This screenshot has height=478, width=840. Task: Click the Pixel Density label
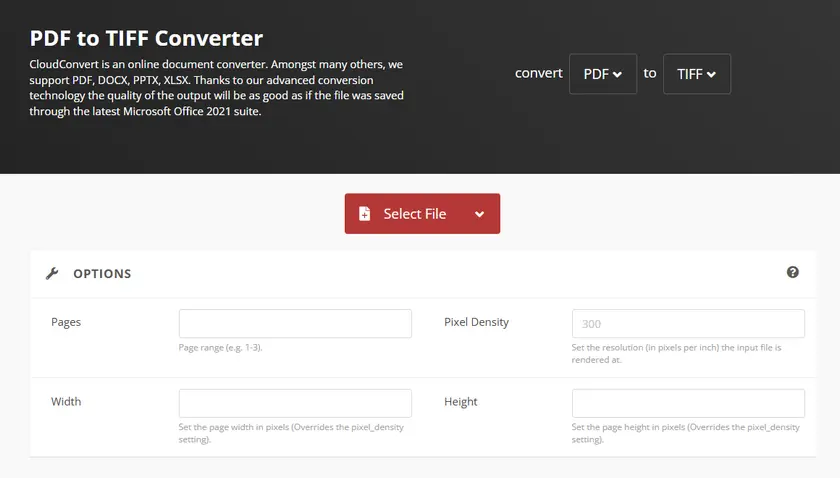(476, 322)
